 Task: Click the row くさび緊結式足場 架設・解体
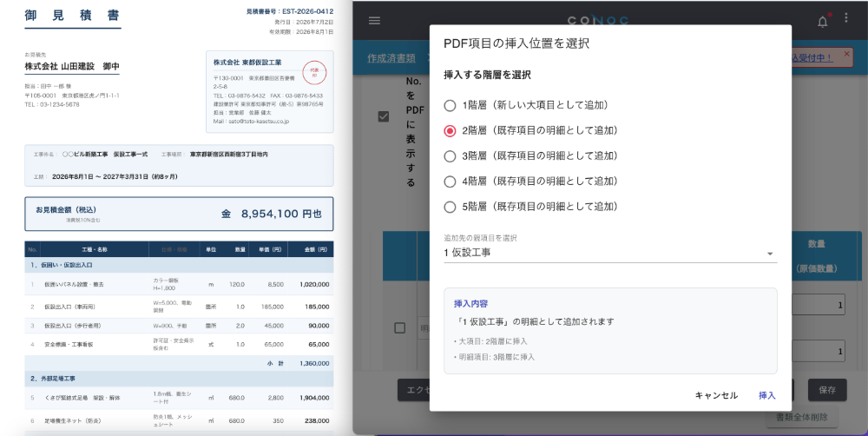coord(179,398)
